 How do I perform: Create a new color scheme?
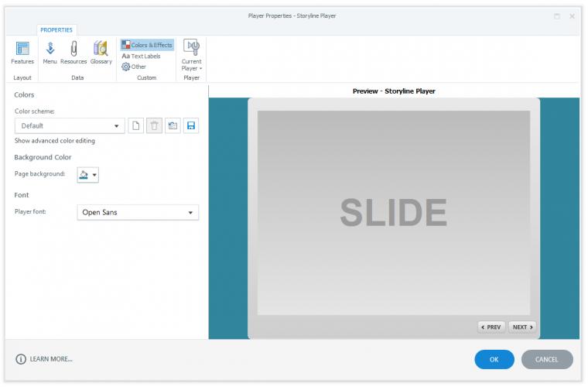(x=135, y=125)
